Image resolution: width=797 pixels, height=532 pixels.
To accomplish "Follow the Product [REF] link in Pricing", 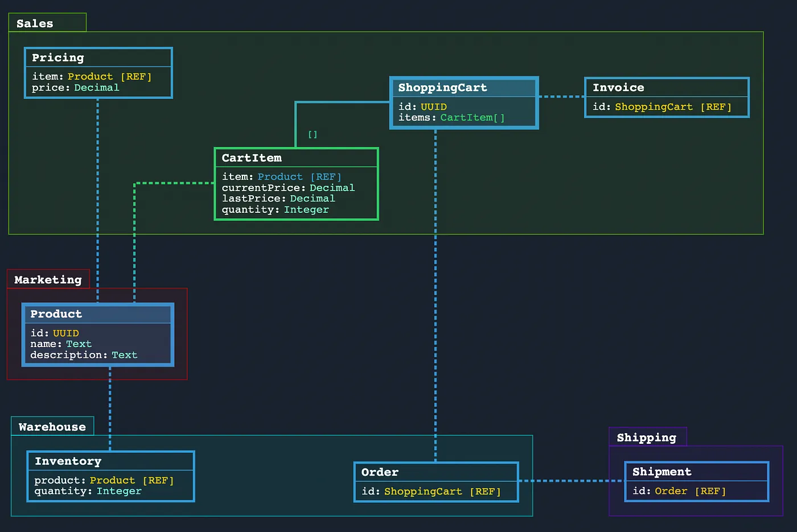I will 110,76.
